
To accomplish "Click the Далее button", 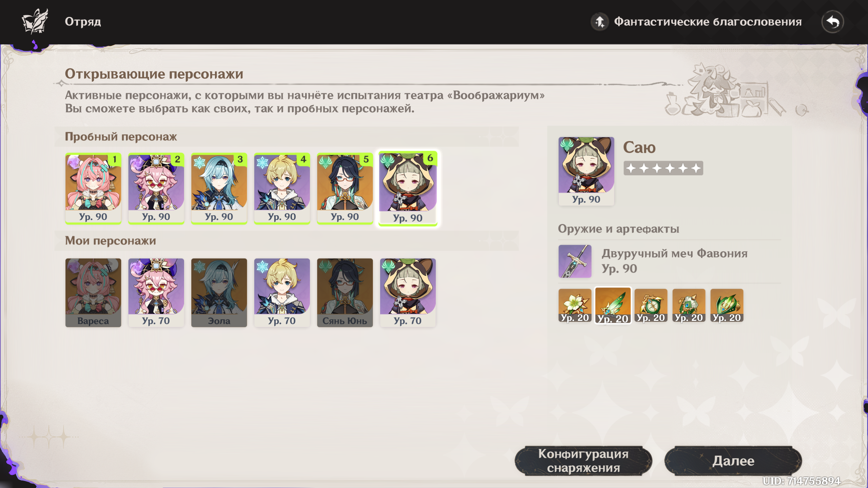I will 733,461.
